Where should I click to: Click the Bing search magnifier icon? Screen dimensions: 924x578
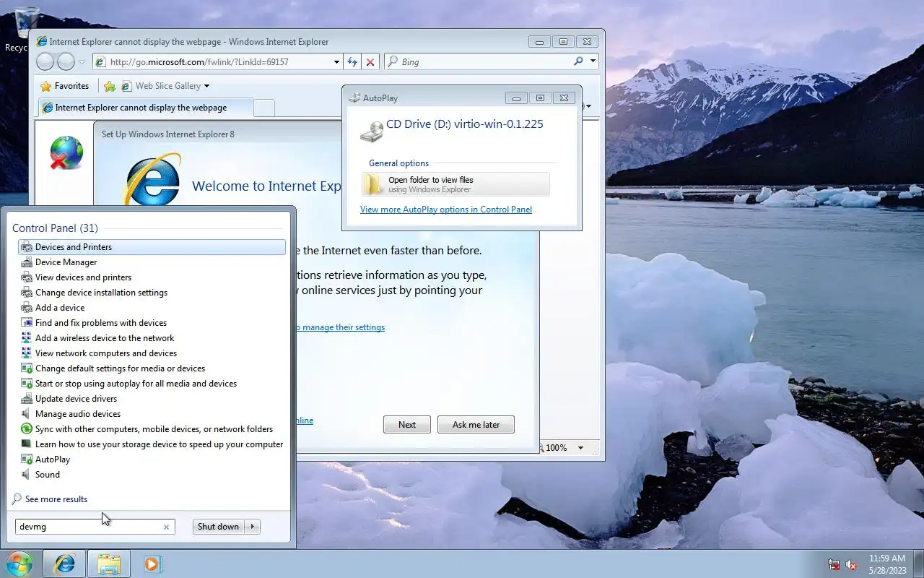coord(578,61)
